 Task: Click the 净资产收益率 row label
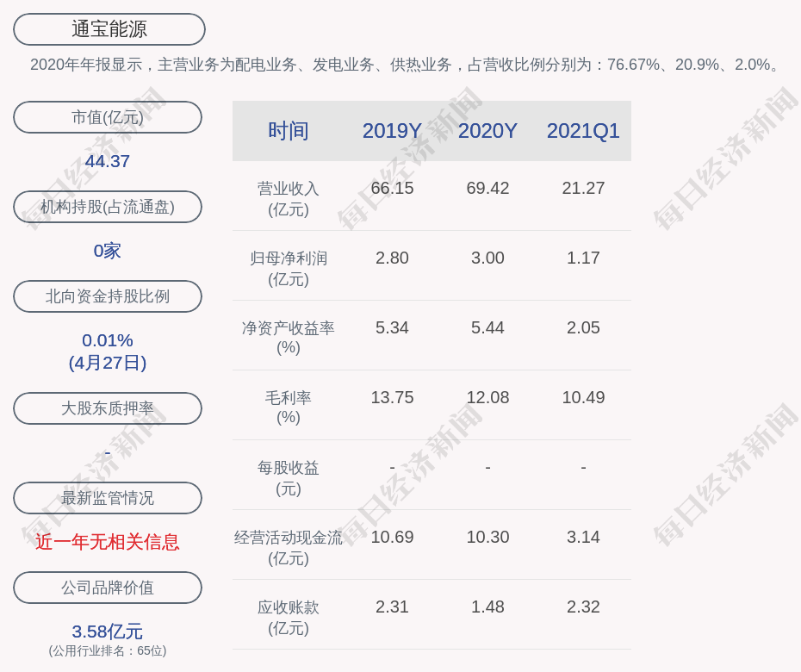[x=289, y=337]
